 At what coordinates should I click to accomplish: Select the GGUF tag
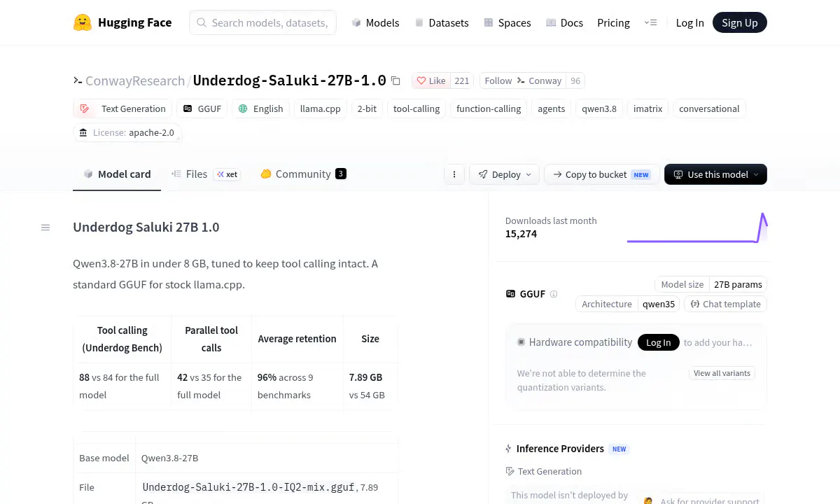click(x=202, y=108)
